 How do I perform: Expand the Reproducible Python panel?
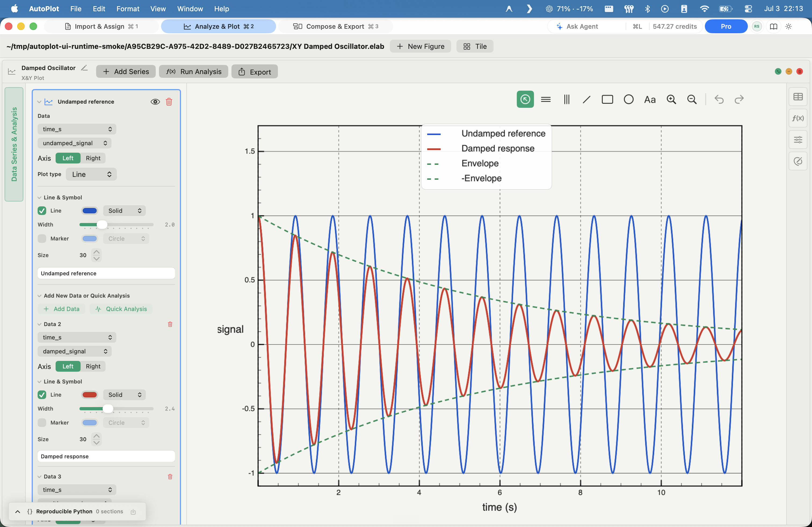tap(18, 511)
